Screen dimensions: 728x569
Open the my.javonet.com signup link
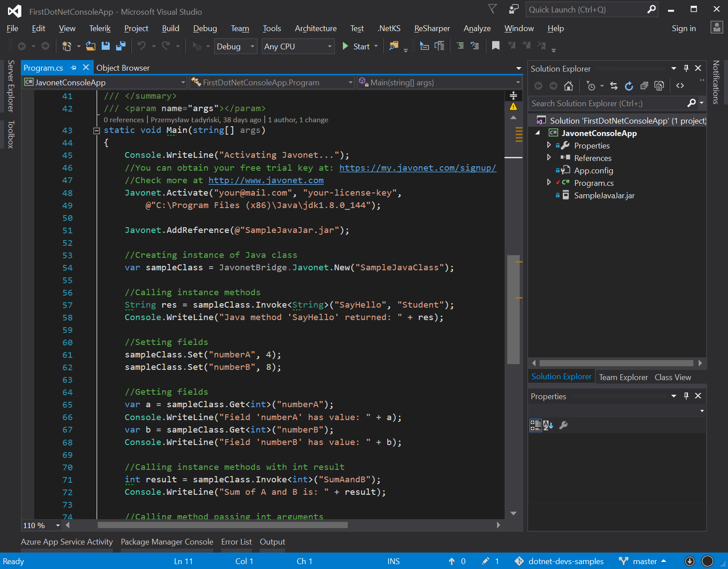tap(418, 168)
